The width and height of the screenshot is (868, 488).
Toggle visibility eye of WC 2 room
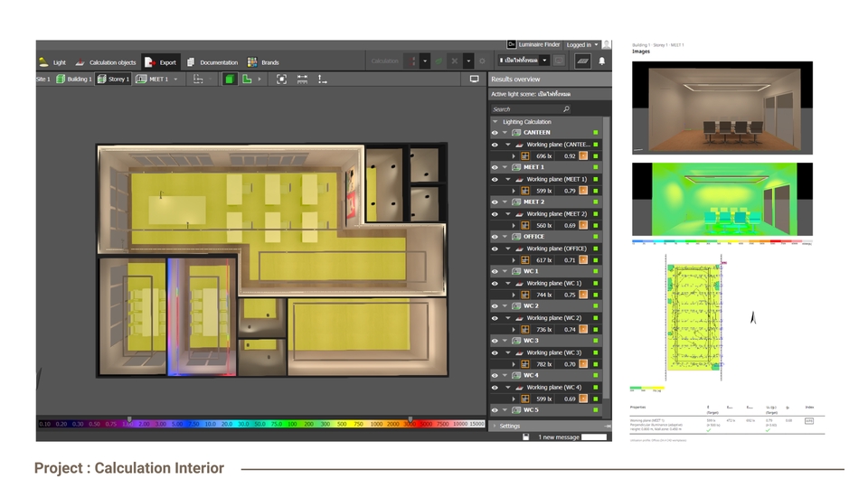(x=495, y=306)
